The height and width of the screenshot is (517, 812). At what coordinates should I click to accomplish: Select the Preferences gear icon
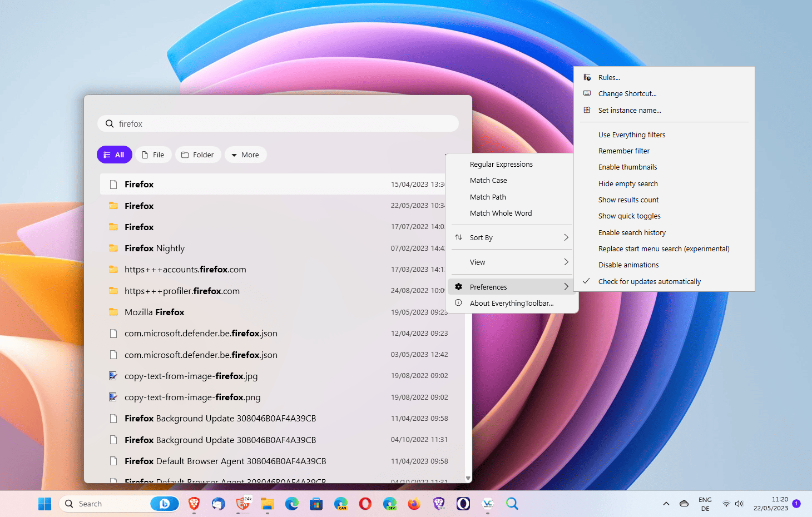pos(458,286)
